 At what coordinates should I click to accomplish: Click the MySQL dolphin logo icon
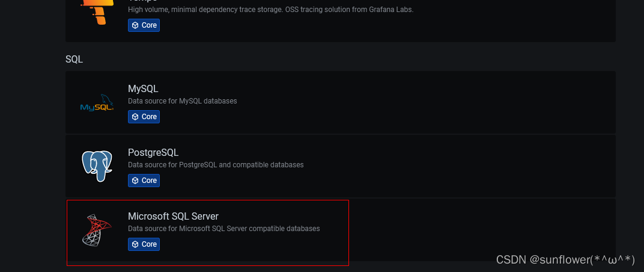click(x=97, y=102)
